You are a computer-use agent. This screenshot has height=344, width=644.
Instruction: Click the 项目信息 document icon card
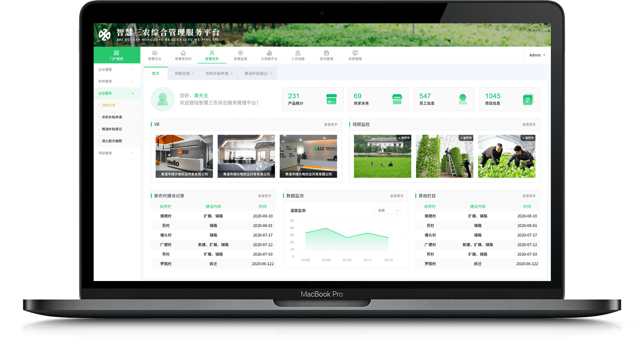coord(528,99)
